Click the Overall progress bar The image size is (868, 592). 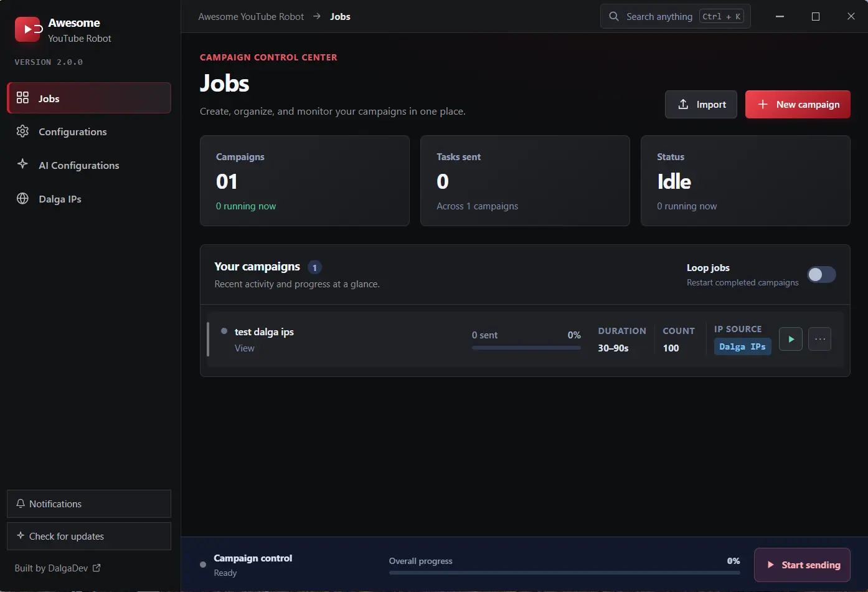(x=565, y=573)
